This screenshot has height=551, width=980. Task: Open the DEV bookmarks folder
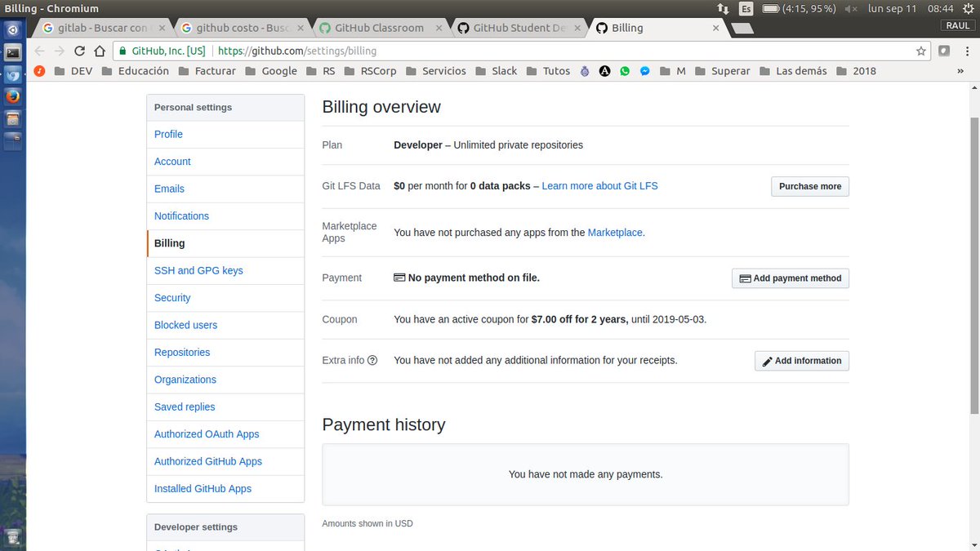73,71
